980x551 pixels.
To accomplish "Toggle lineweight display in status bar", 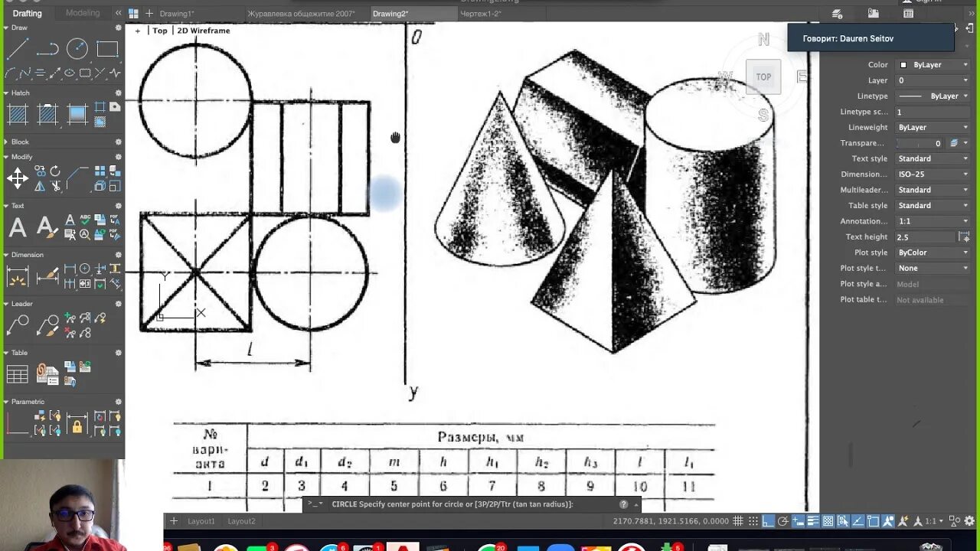I will pos(814,521).
